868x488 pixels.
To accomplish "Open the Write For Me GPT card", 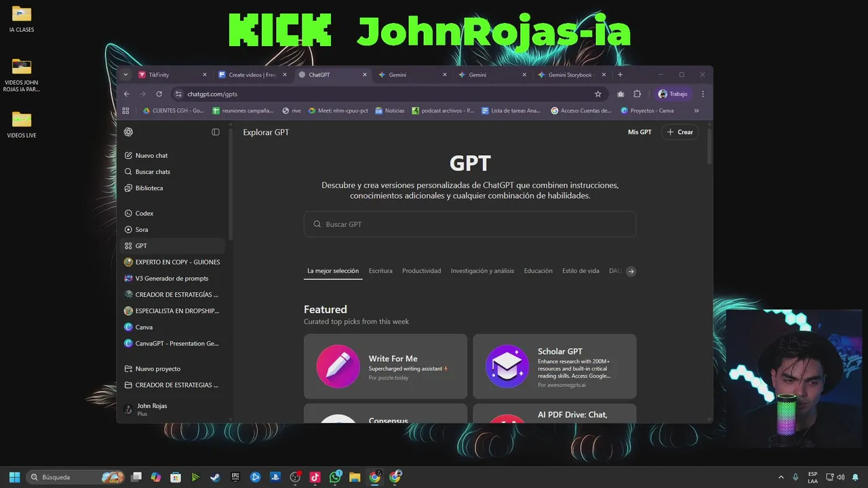I will [385, 366].
